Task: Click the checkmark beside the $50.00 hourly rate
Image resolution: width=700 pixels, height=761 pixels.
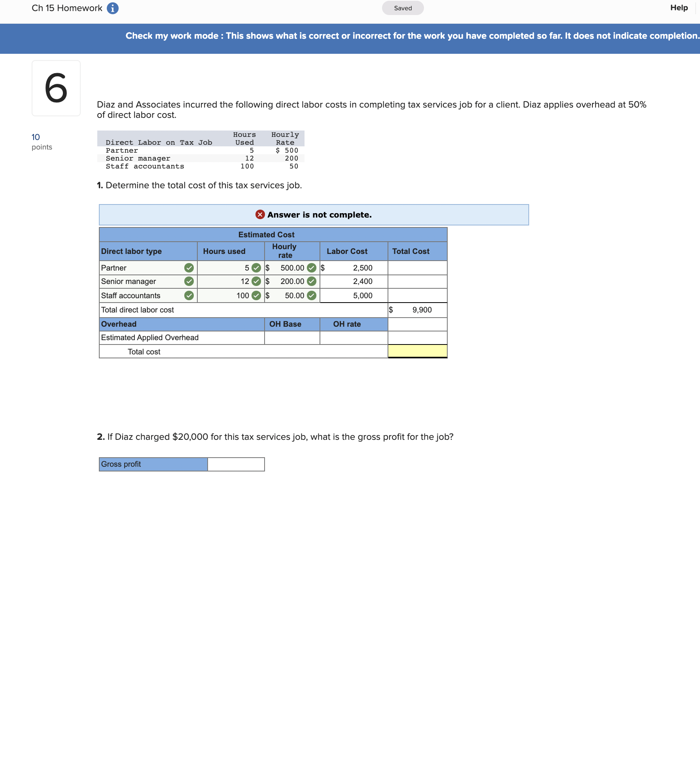Action: coord(312,295)
